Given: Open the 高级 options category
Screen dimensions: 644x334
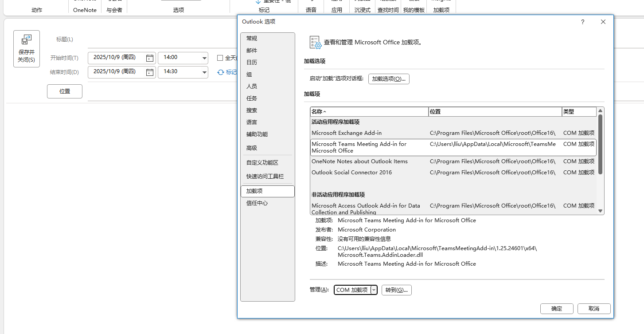Looking at the screenshot, I should point(252,148).
